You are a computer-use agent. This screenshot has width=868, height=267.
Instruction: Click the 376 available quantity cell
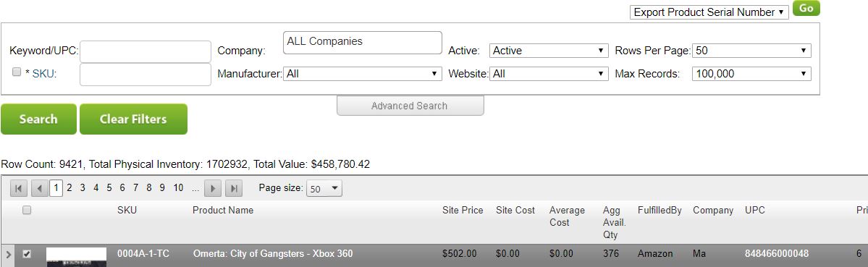point(611,254)
